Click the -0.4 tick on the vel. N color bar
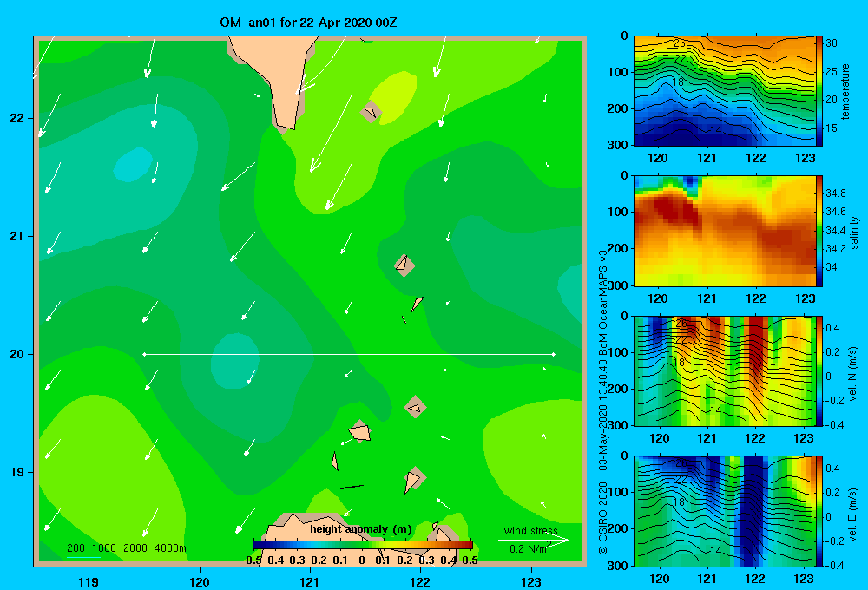The width and height of the screenshot is (868, 590). coord(835,425)
